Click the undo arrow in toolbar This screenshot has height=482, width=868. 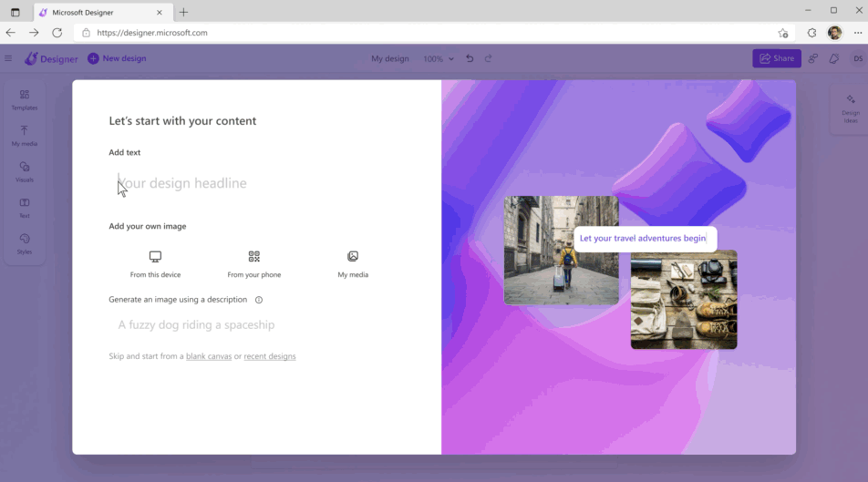470,58
